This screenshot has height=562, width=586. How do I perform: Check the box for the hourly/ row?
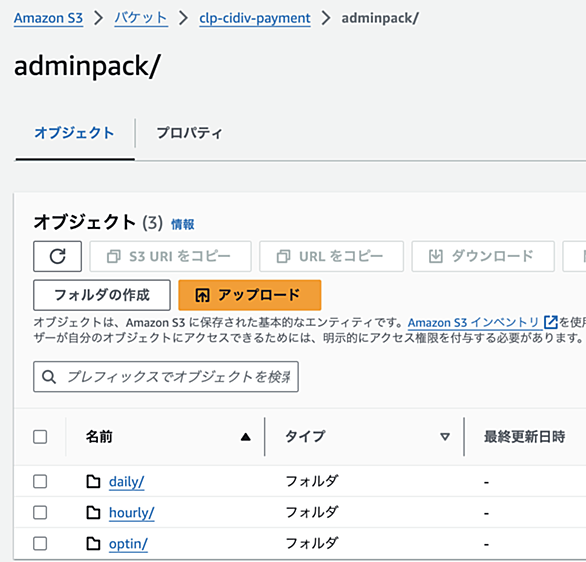(x=40, y=512)
